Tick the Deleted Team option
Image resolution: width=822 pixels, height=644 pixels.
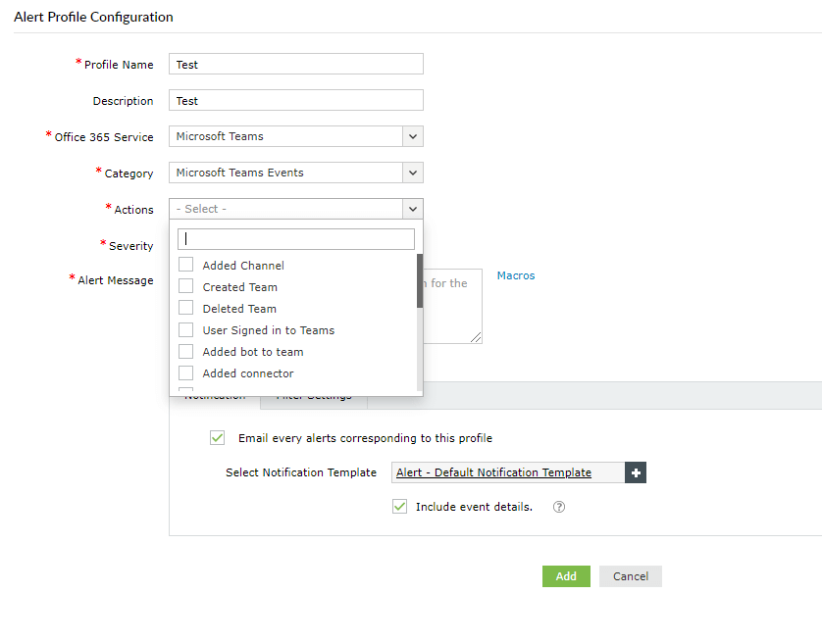pos(186,308)
